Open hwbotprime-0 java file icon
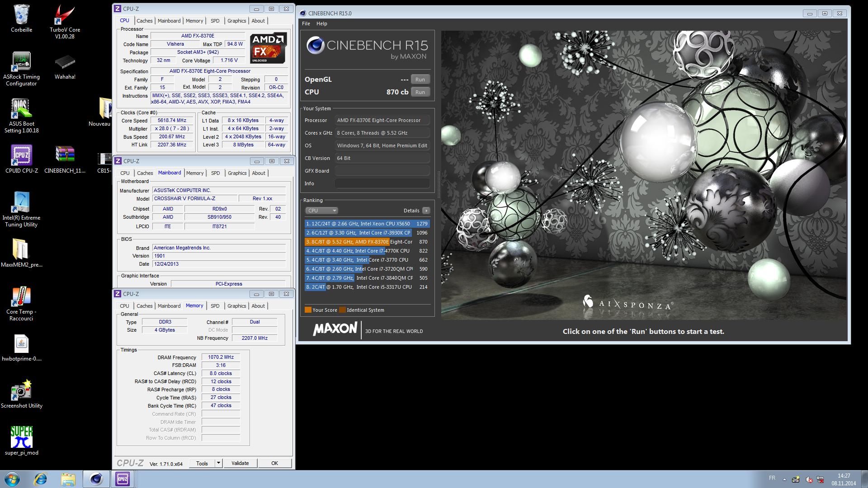This screenshot has height=488, width=868. (21, 347)
